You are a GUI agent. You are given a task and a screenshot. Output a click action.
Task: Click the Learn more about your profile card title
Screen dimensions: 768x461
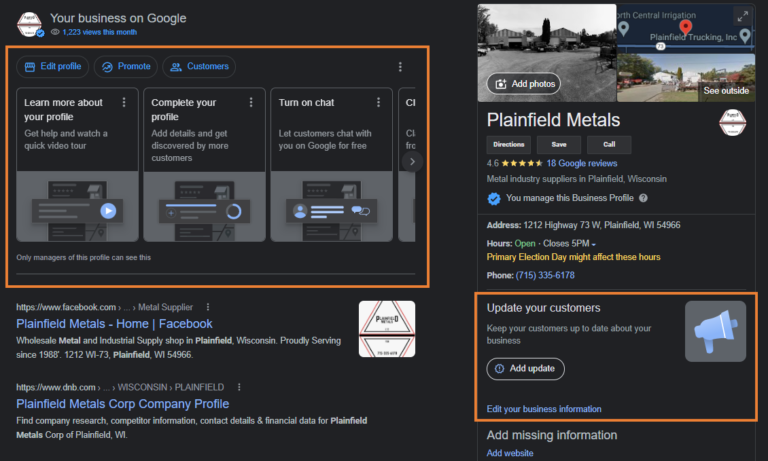[63, 110]
